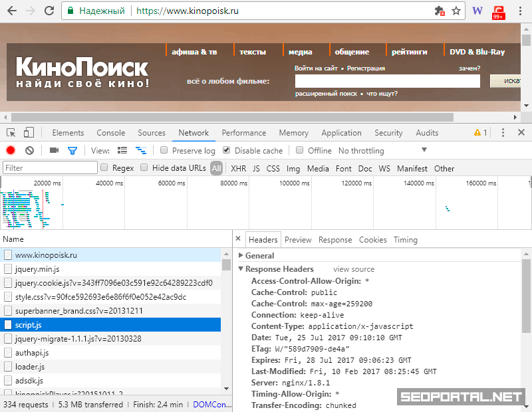This screenshot has height=412, width=532.
Task: Click the network Filter text field
Action: (50, 169)
